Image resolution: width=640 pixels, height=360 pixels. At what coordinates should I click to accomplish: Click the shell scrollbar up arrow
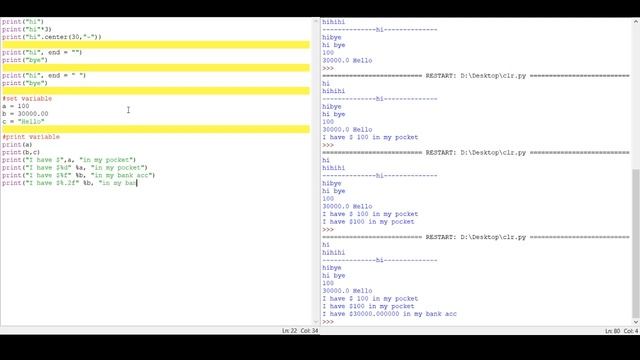(636, 21)
